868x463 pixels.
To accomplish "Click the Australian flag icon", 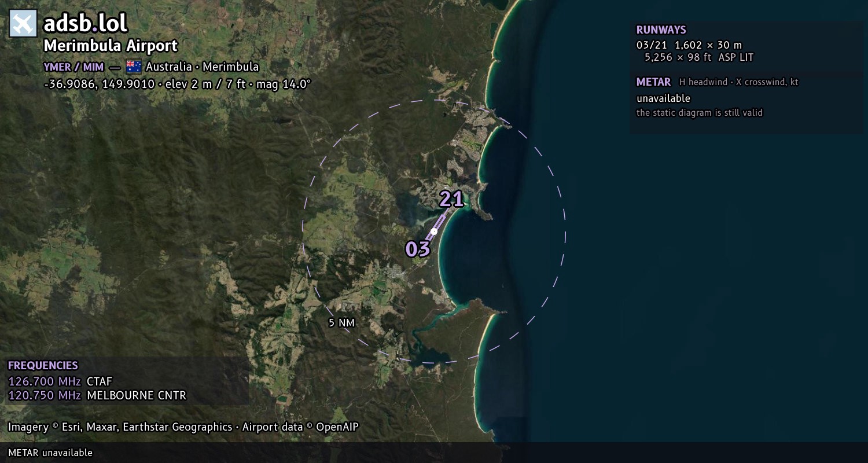I will click(x=134, y=67).
